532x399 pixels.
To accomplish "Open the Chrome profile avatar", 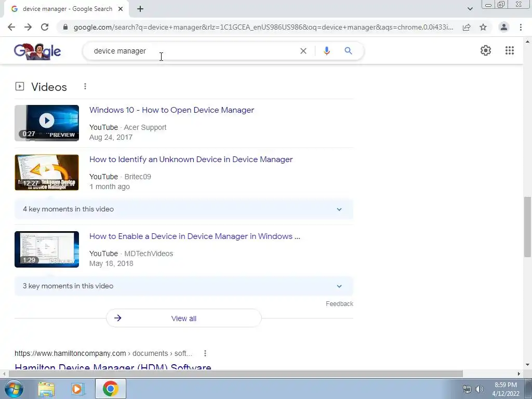I will pyautogui.click(x=504, y=27).
